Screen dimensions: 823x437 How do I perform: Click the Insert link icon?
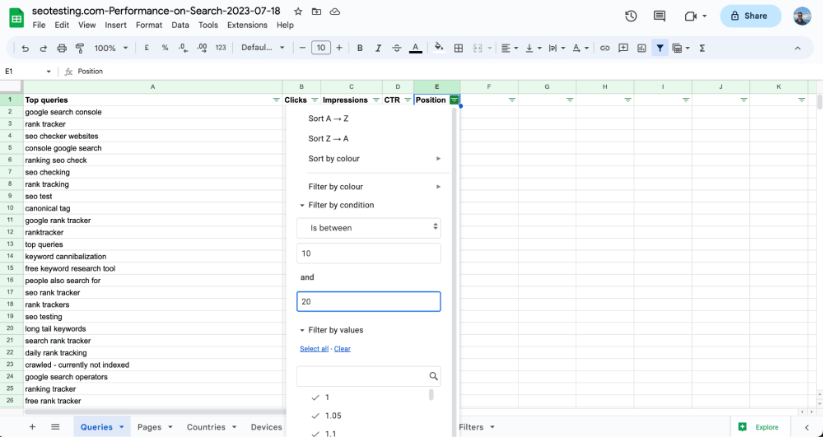coord(605,48)
